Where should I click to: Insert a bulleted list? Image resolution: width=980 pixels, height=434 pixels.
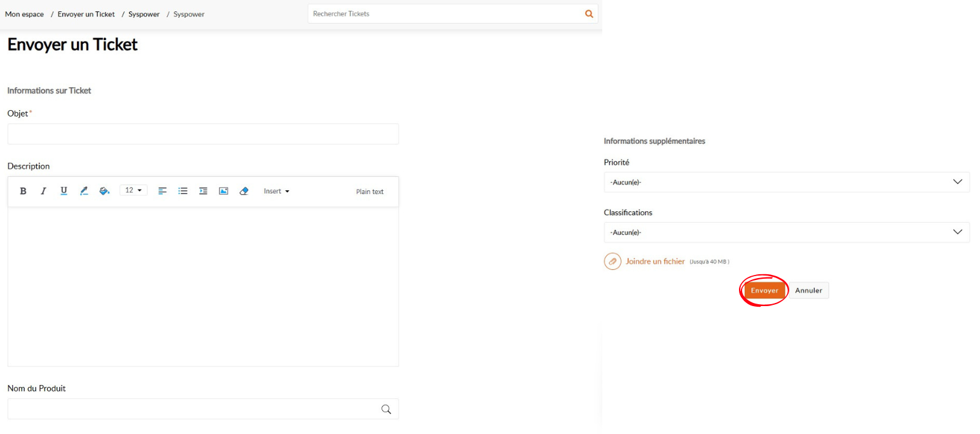click(183, 191)
